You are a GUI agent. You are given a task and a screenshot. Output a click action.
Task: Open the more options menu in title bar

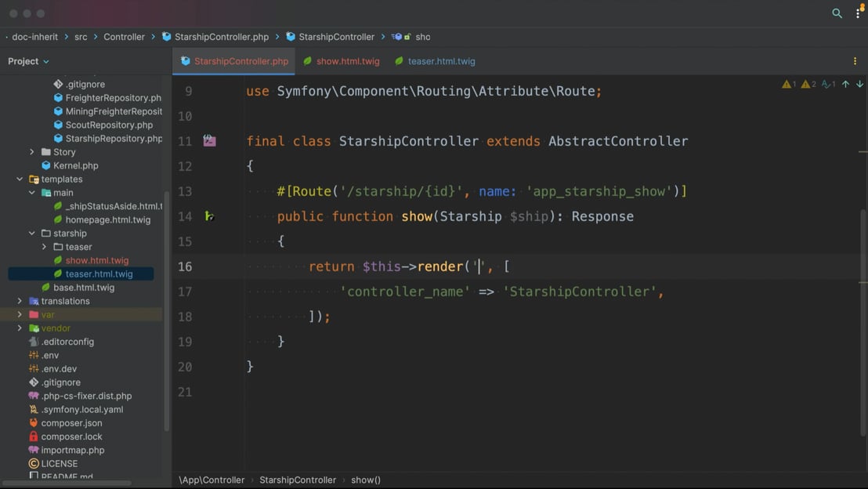pos(858,13)
